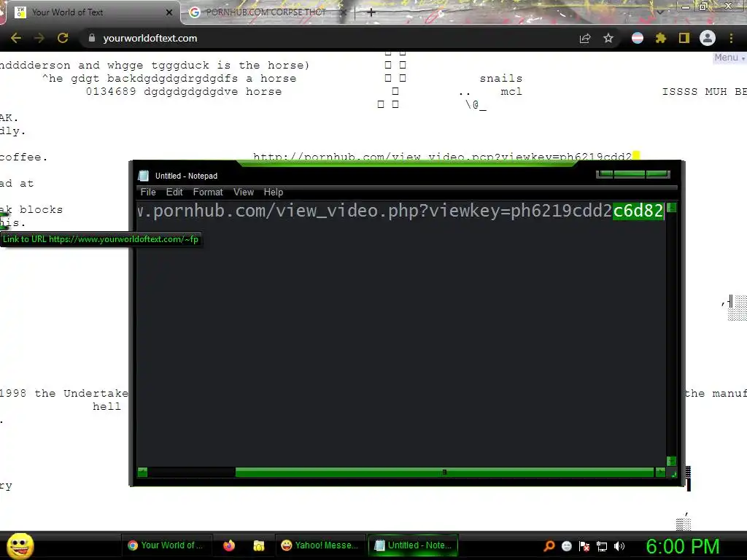This screenshot has height=560, width=747.
Task: Click the browser forward arrow
Action: coord(39,38)
